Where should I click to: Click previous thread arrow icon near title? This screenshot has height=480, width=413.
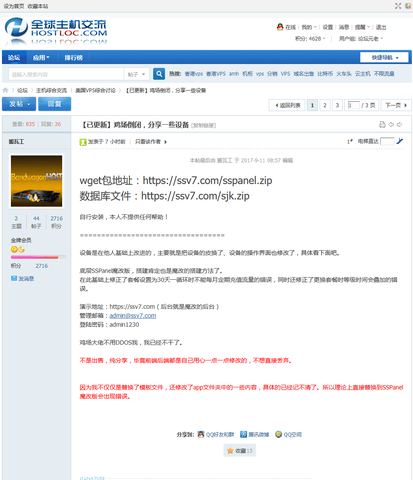coord(391,124)
